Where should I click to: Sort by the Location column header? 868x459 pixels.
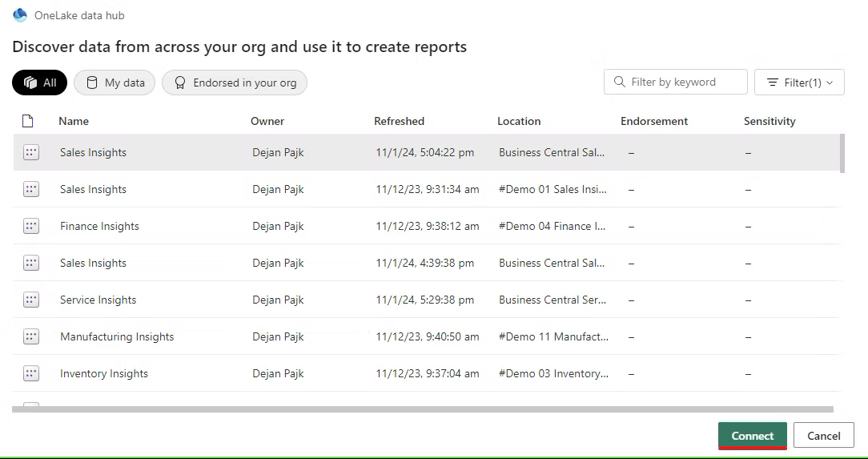pos(519,121)
